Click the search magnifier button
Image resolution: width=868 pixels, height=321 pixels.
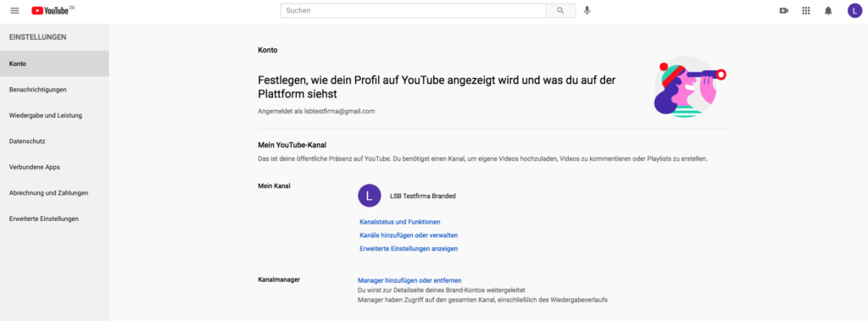[561, 10]
